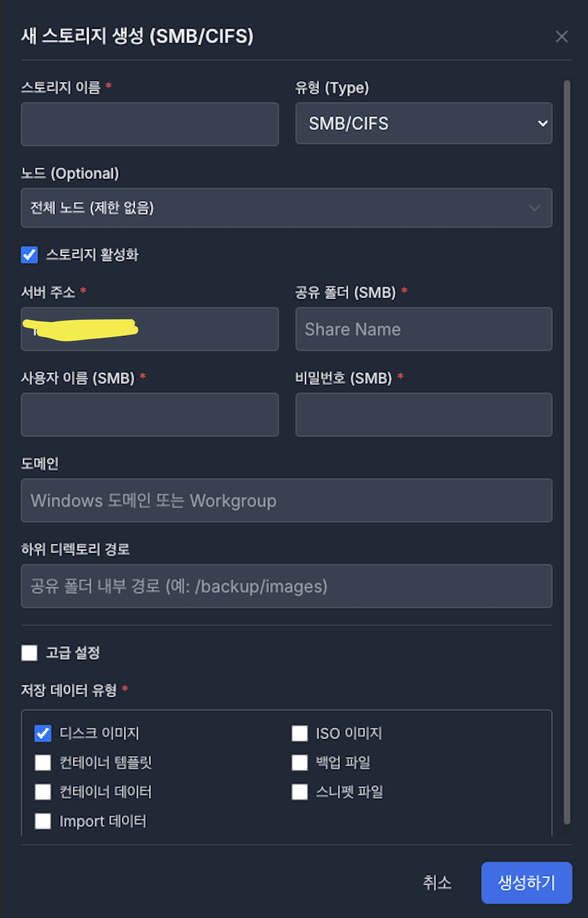Click the 취소 cancel button
This screenshot has width=588, height=918.
(x=438, y=883)
